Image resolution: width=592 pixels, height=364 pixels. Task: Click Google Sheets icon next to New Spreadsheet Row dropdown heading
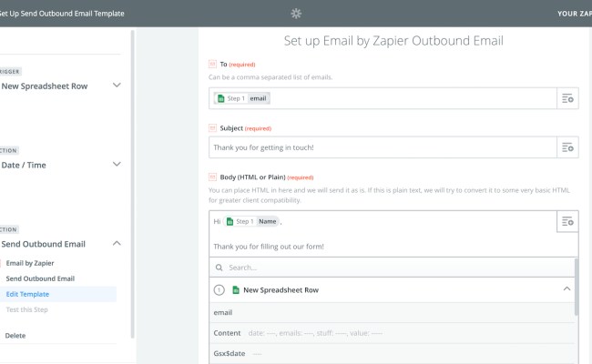tap(236, 290)
